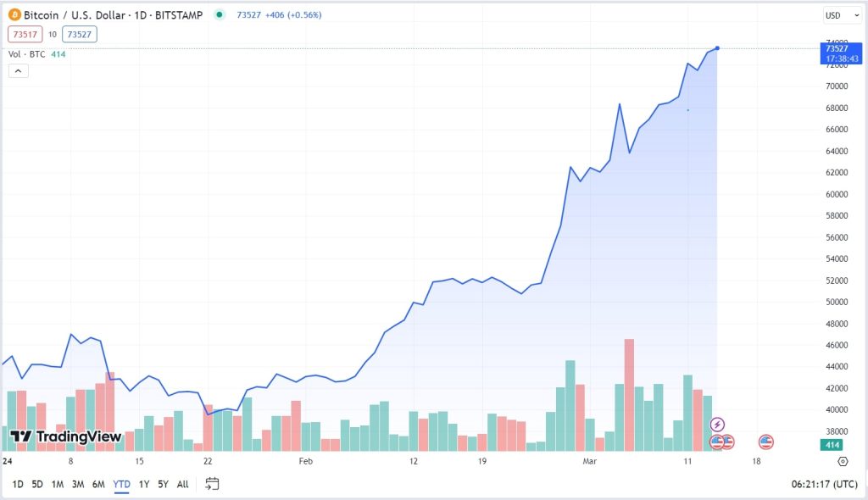This screenshot has width=868, height=500.
Task: Click the Bitcoin / U.S. Dollar symbol title
Action: [113, 15]
